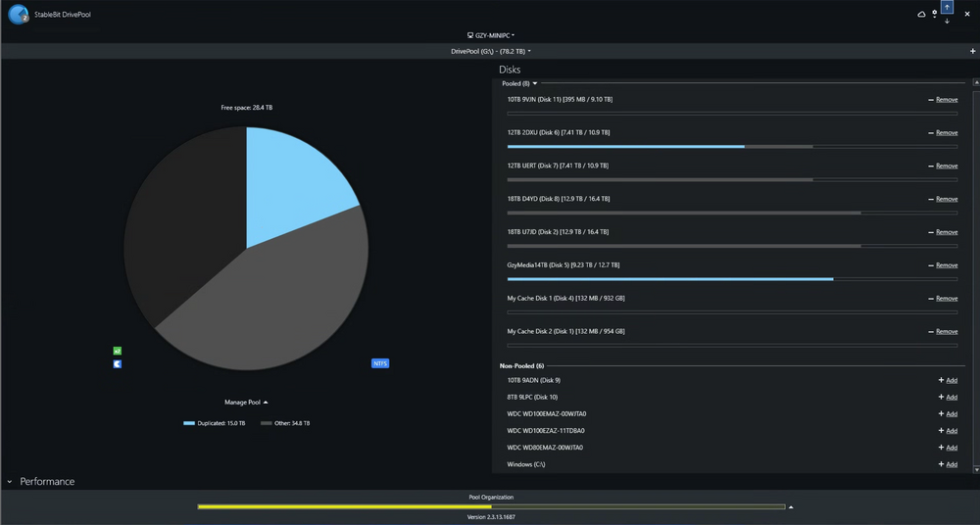The width and height of the screenshot is (980, 525).
Task: Click the Pool Organization progress bar
Action: tap(490, 507)
